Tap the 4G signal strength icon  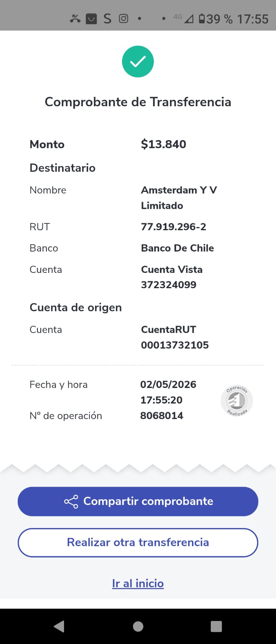(x=184, y=18)
